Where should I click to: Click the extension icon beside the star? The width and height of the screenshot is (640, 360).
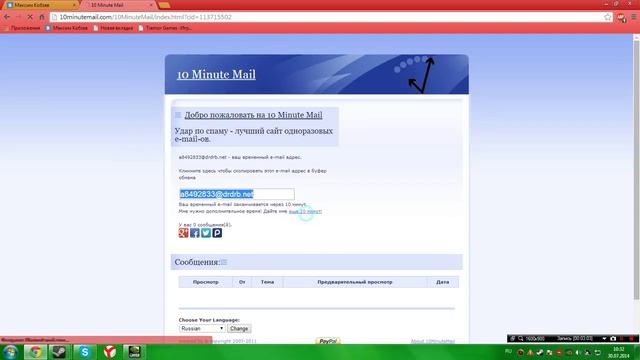click(622, 18)
